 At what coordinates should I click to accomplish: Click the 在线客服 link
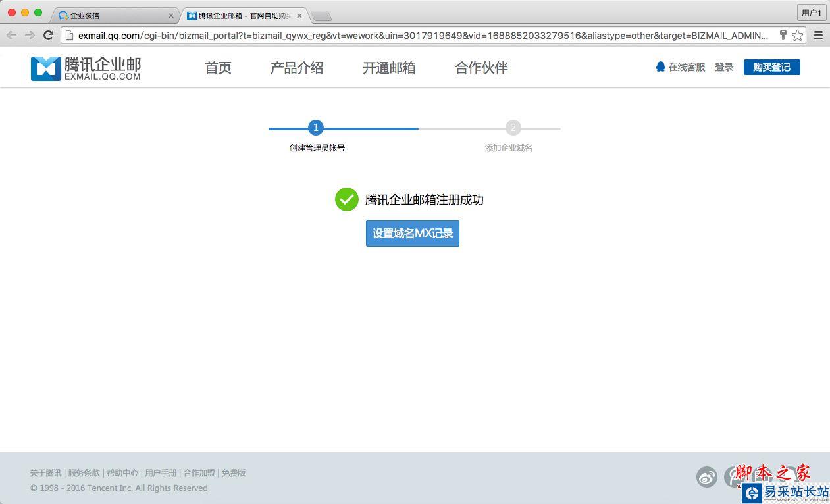click(687, 67)
